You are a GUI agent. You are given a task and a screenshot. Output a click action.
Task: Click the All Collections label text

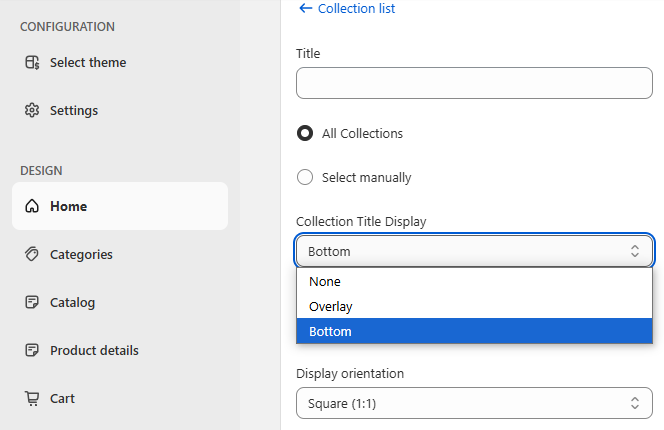point(362,133)
